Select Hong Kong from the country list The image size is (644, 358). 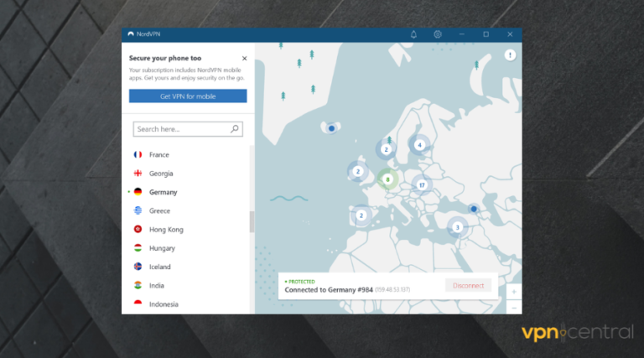click(x=166, y=230)
